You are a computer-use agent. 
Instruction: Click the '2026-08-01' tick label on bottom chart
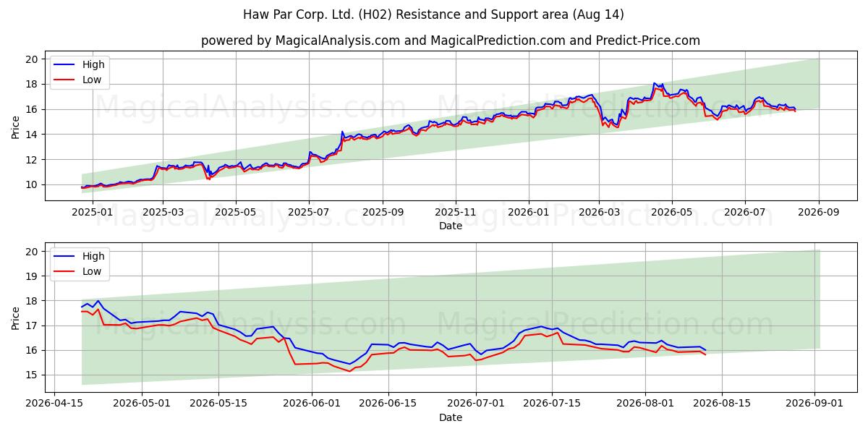(x=646, y=404)
